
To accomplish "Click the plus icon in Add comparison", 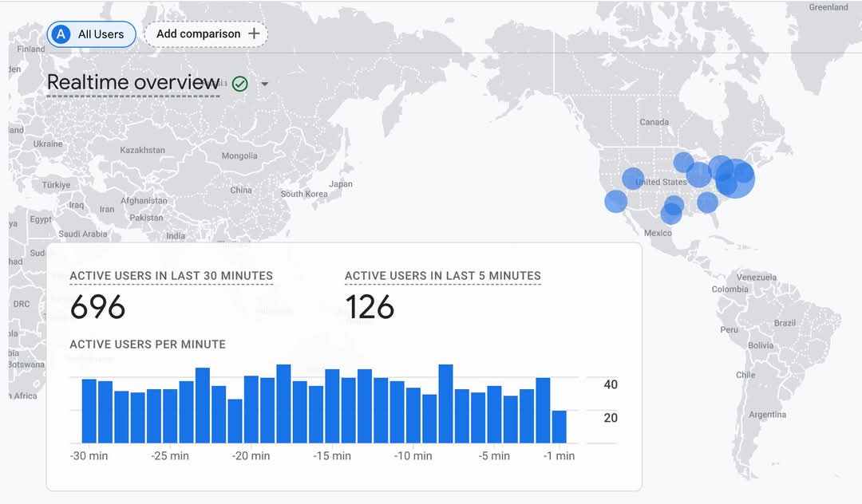I will (254, 33).
